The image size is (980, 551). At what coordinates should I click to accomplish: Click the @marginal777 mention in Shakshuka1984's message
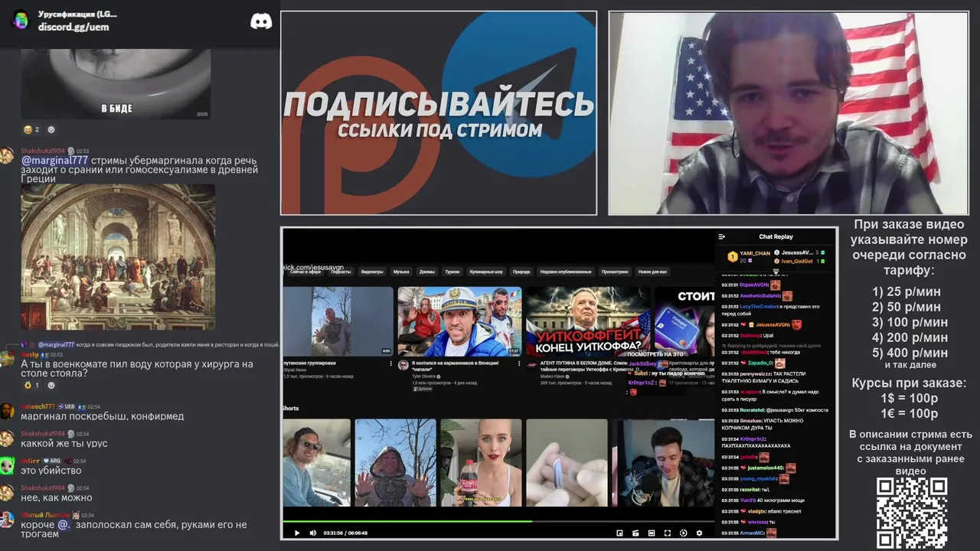pos(54,161)
